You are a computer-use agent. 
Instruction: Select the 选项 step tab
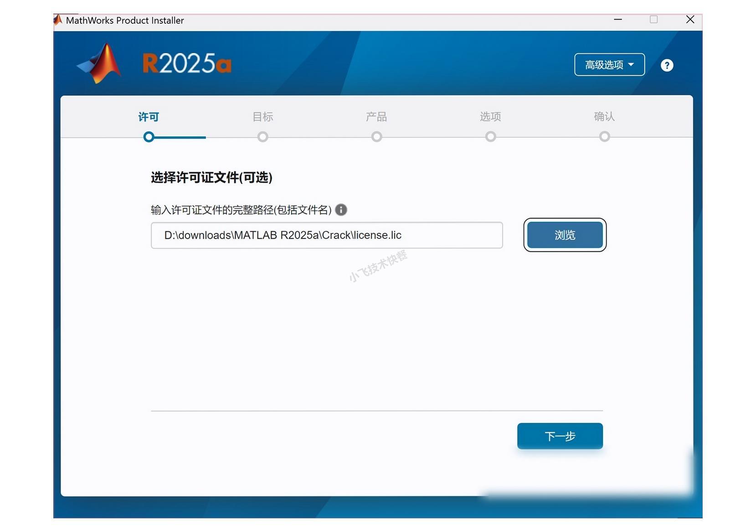tap(490, 117)
